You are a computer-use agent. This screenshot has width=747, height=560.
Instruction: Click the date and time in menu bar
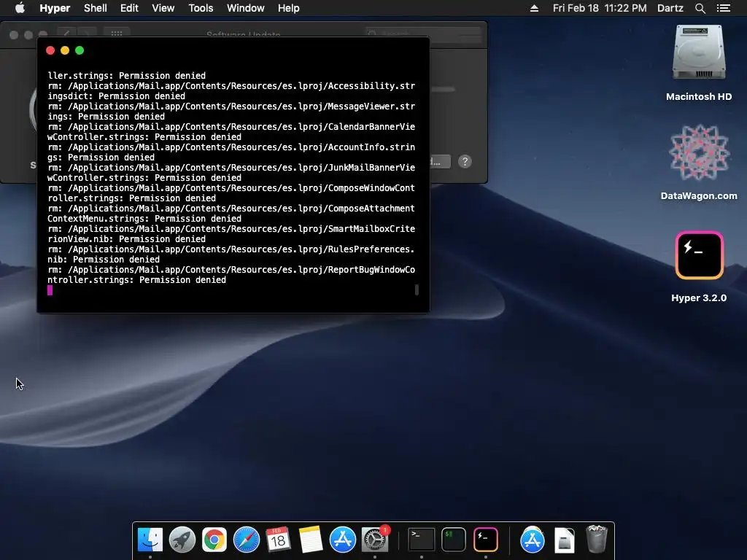[x=600, y=8]
